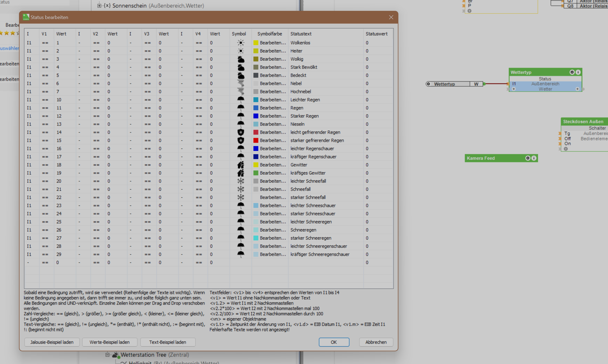Expand the Sonnenschein tree entry
The height and width of the screenshot is (364, 608).
99,5
